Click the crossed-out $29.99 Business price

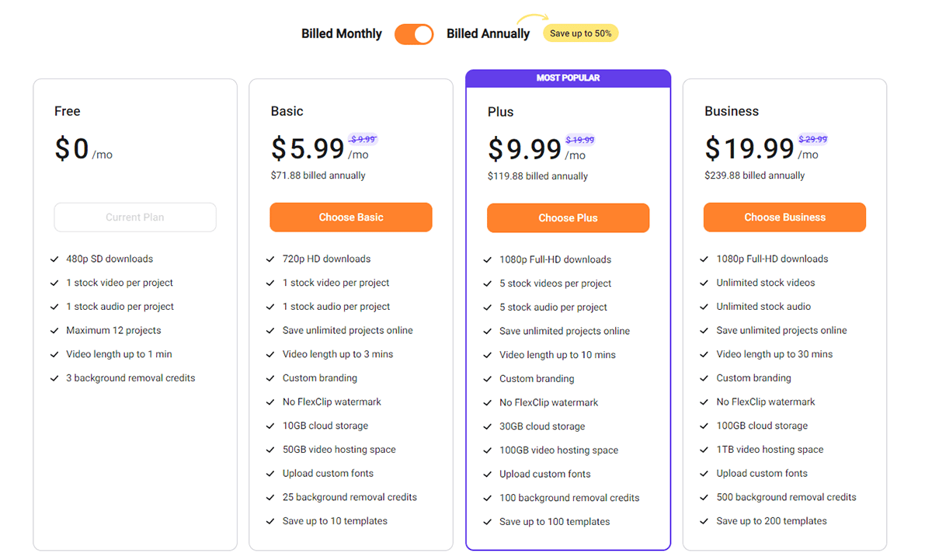coord(812,140)
